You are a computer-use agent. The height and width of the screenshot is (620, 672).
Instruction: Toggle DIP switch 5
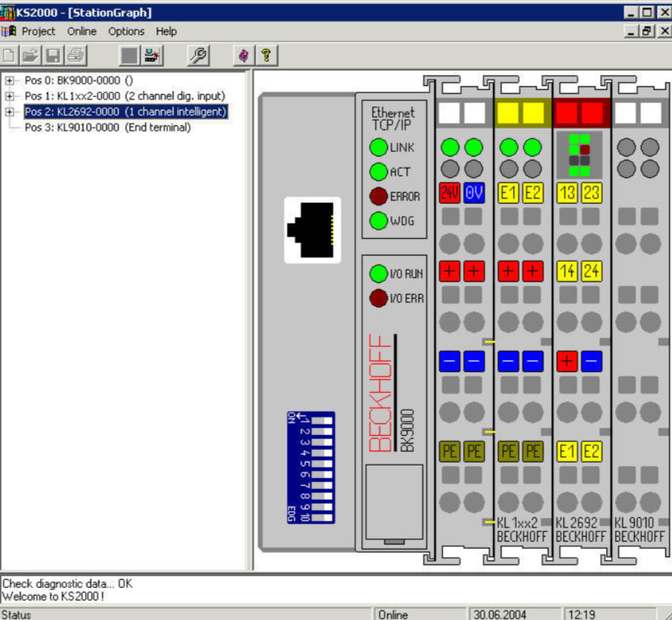click(321, 463)
